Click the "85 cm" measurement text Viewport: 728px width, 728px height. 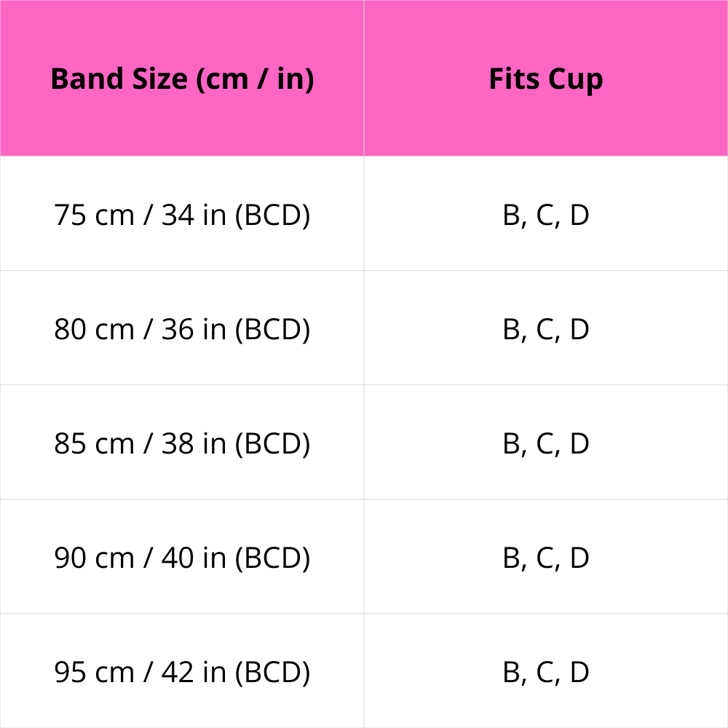point(94,444)
